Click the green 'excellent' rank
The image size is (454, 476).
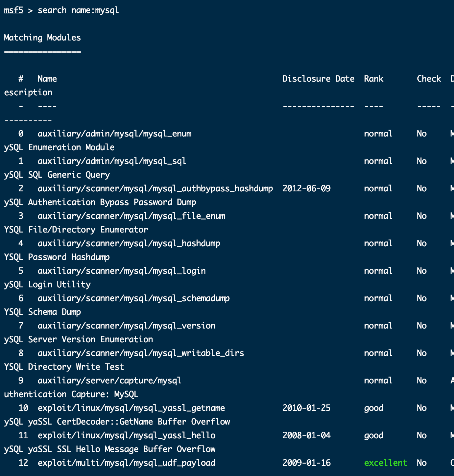click(386, 463)
